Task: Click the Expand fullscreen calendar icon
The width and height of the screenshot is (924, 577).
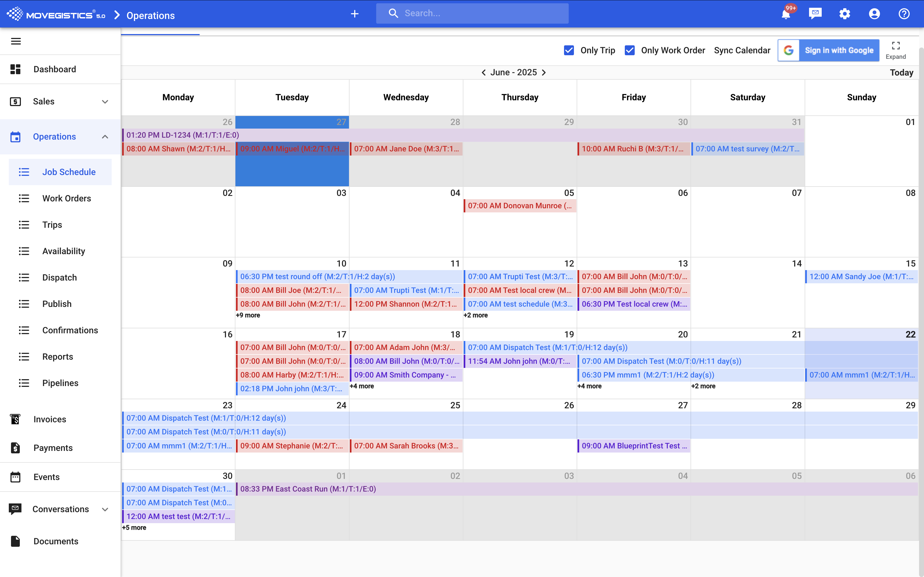Action: coord(896,50)
